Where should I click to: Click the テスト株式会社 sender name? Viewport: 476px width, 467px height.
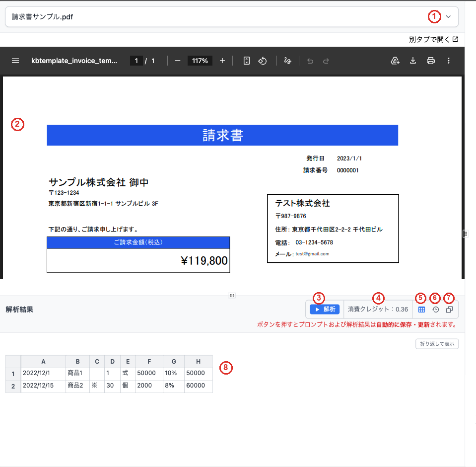[x=302, y=203]
